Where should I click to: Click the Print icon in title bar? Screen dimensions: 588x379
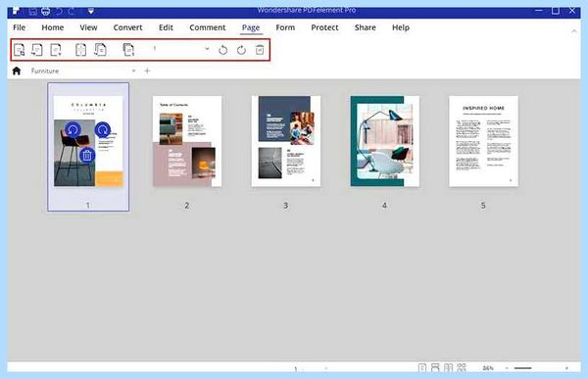click(46, 11)
